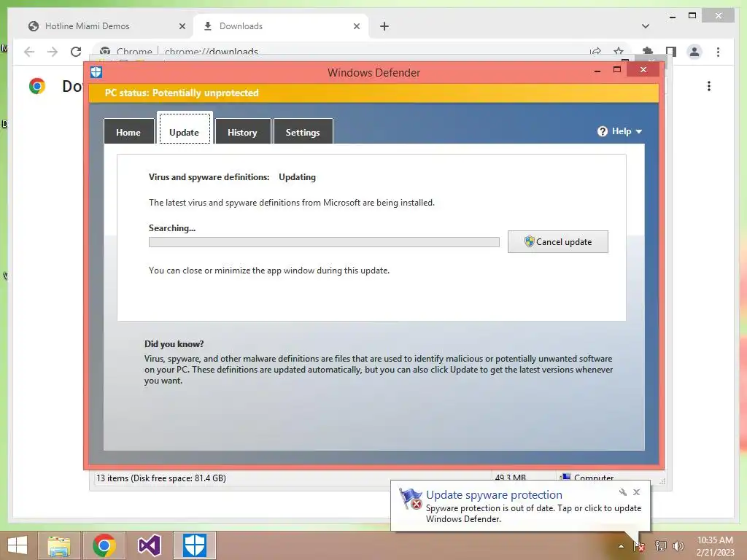Reload the Chrome page
The width and height of the screenshot is (747, 560).
coord(76,52)
